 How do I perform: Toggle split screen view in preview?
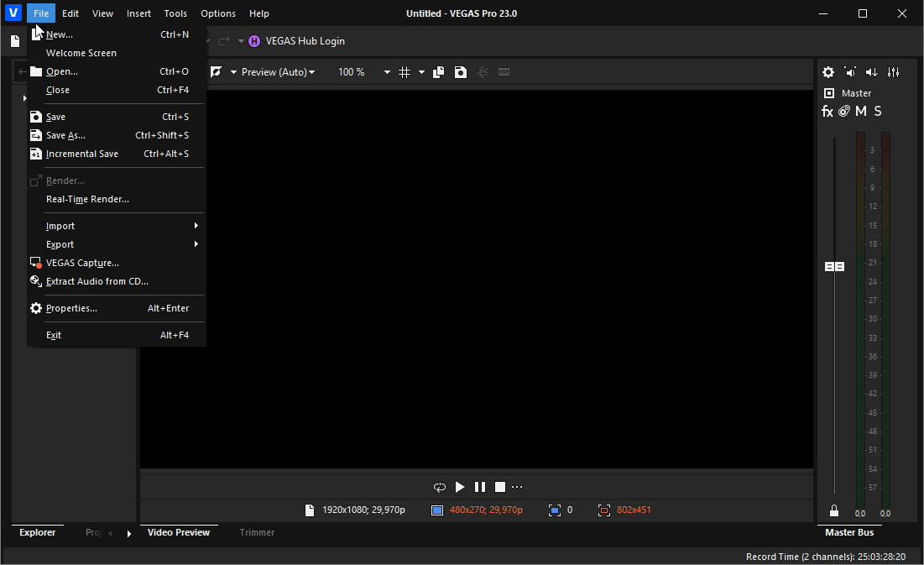(x=217, y=72)
